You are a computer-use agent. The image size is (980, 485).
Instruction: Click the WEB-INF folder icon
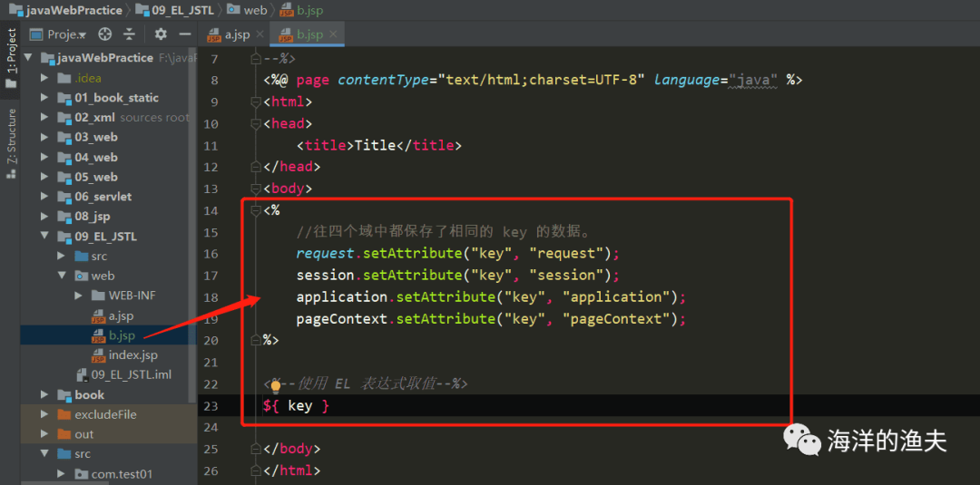click(x=98, y=296)
